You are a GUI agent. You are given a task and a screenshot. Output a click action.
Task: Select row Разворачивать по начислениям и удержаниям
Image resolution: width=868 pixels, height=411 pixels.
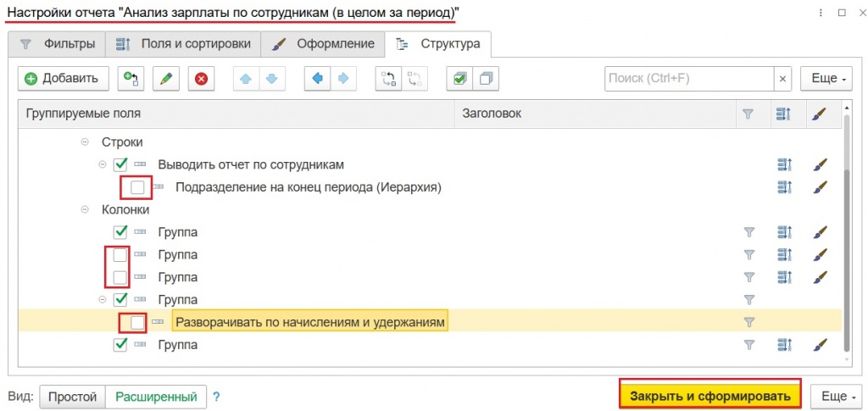coord(430,322)
